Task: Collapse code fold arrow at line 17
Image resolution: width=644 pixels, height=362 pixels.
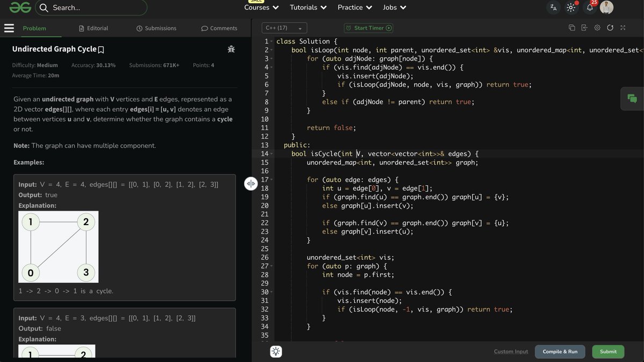Action: pyautogui.click(x=272, y=179)
